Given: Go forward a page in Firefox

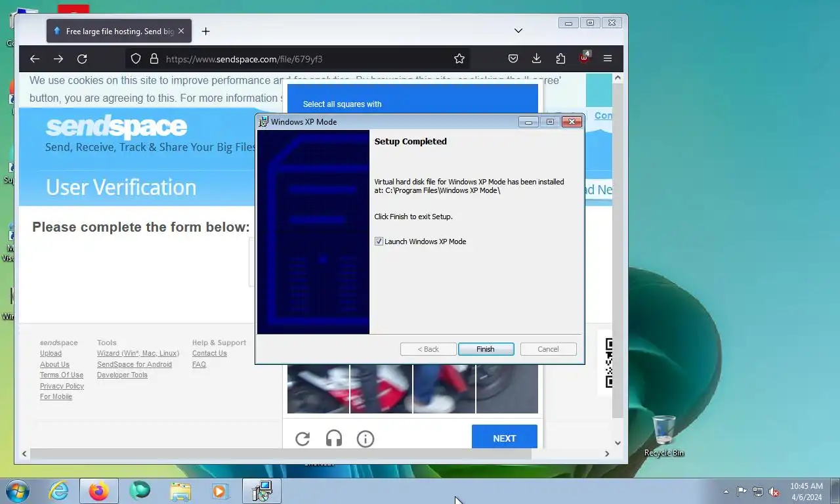Looking at the screenshot, I should pos(58,59).
